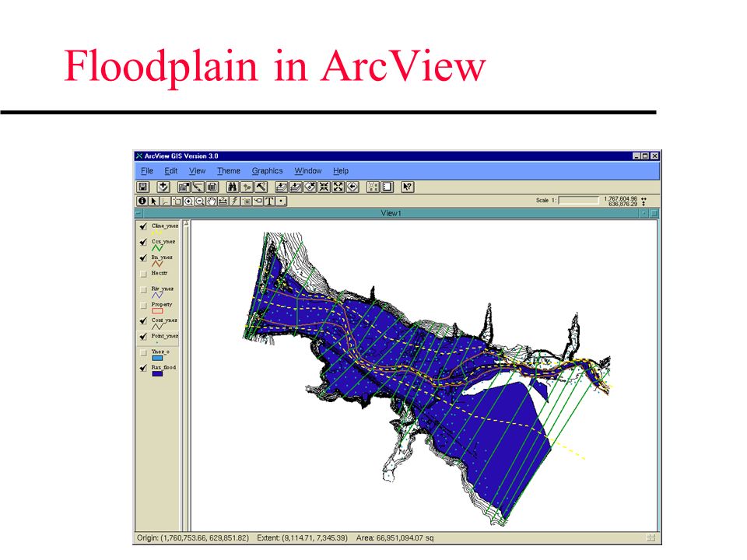Select the Identify tool
This screenshot has width=747, height=560.
[142, 201]
